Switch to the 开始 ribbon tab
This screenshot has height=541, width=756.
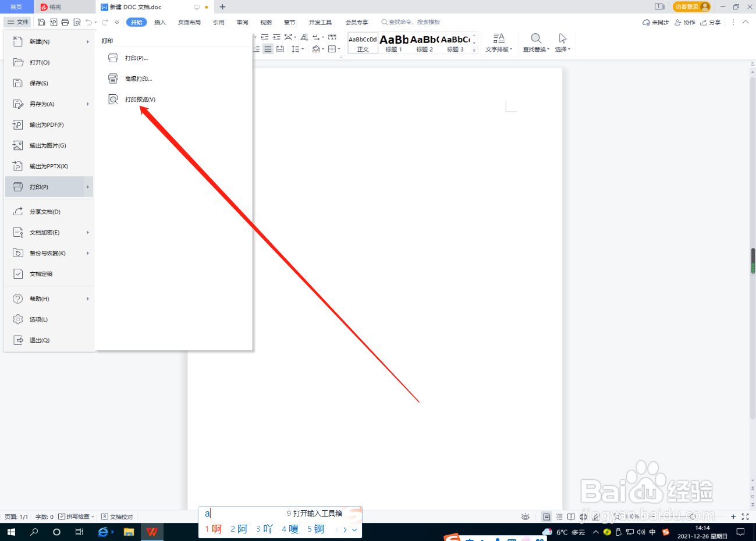coord(137,22)
